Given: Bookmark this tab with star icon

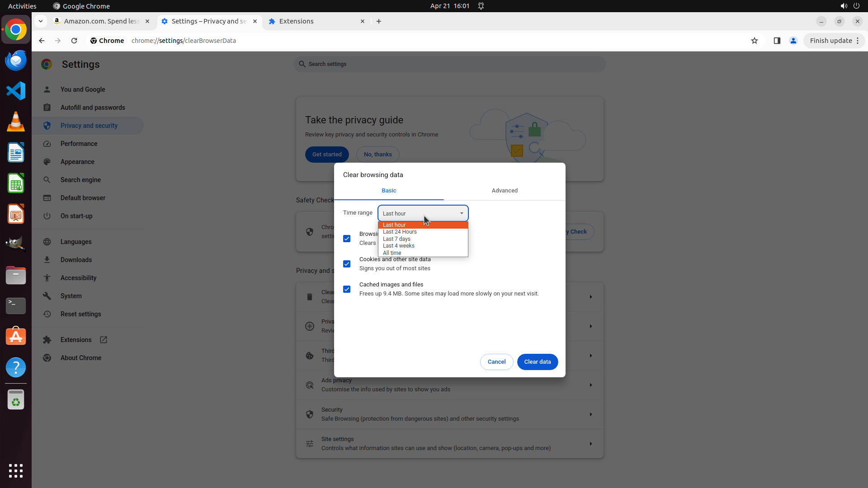Looking at the screenshot, I should pos(754,41).
